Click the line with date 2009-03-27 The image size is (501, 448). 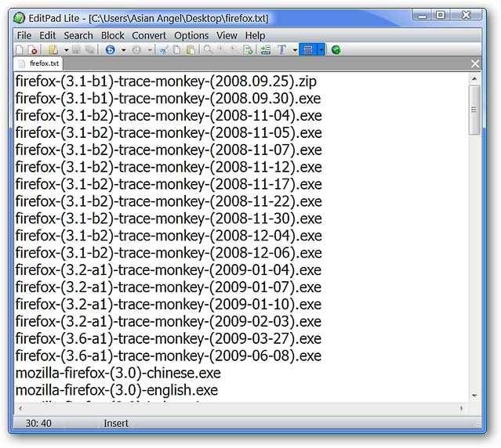tap(168, 338)
